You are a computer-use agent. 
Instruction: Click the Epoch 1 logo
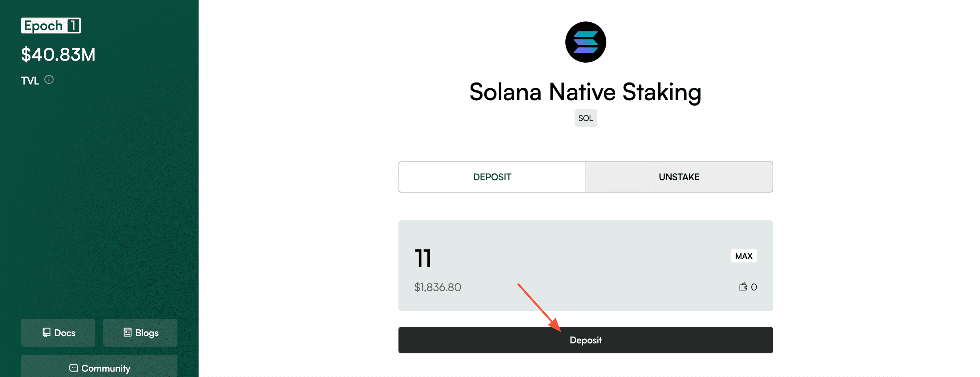pos(51,25)
